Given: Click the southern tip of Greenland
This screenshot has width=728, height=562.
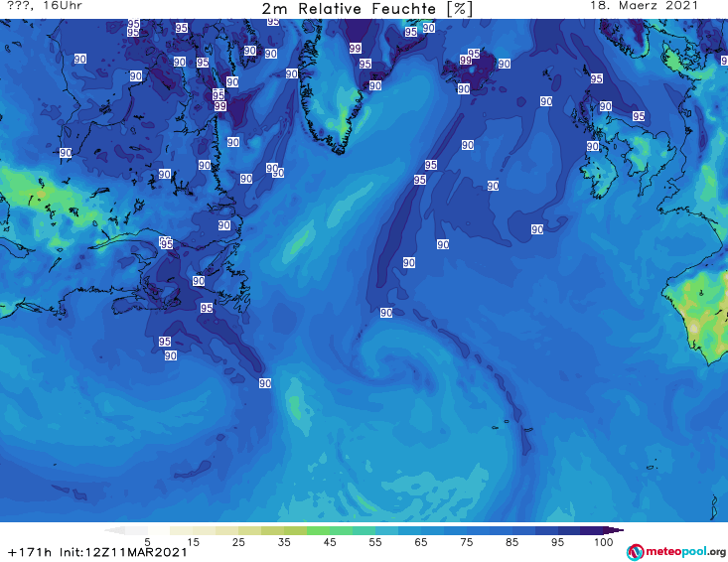Looking at the screenshot, I should click(x=341, y=149).
